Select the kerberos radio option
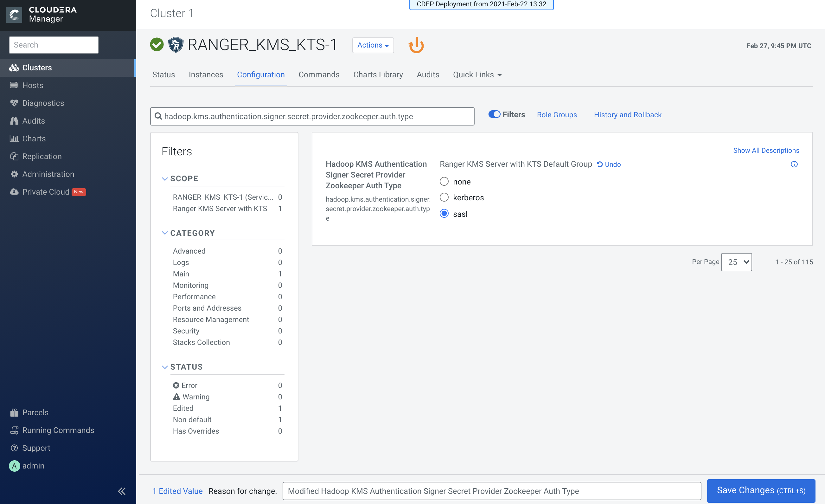Screen dimensions: 825x504 click(x=444, y=197)
